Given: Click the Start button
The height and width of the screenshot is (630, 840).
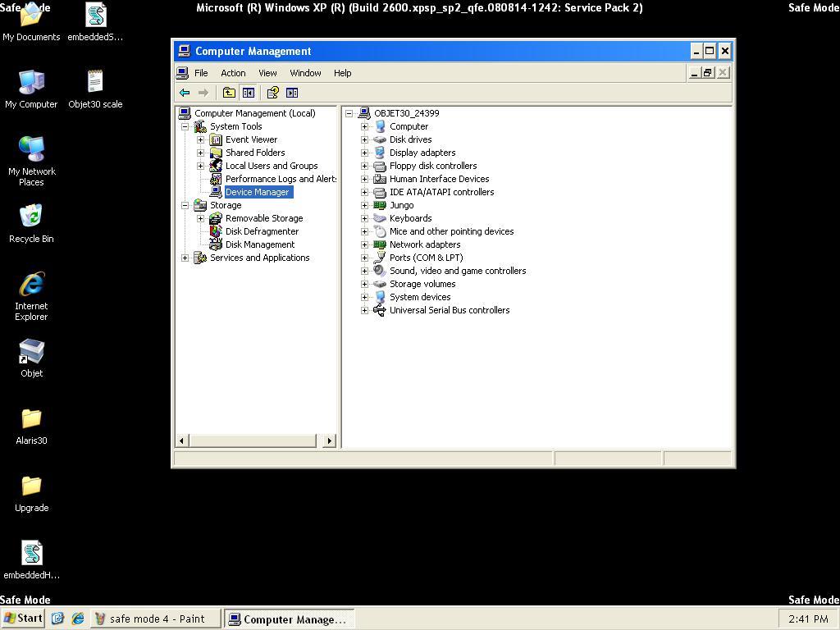Looking at the screenshot, I should pyautogui.click(x=23, y=619).
